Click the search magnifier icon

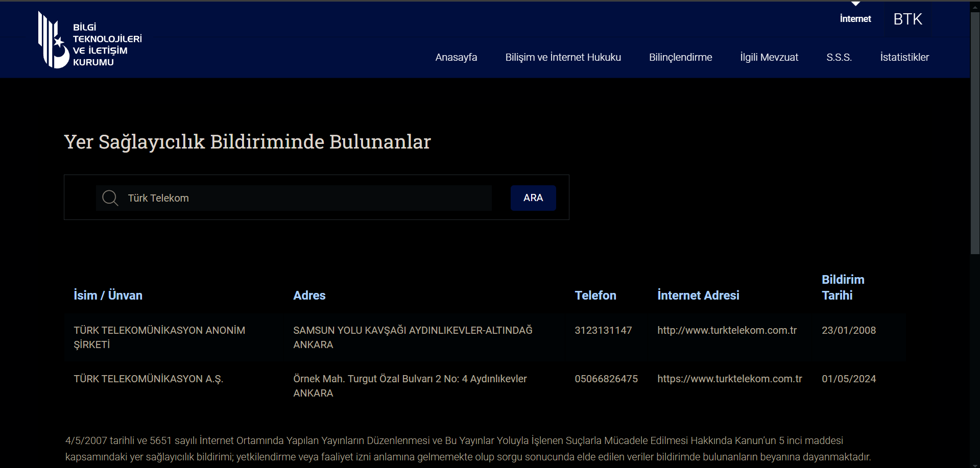click(x=110, y=198)
